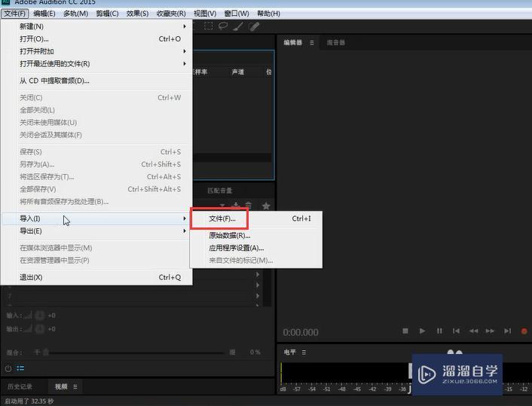Click the Rewind transport button

[x=473, y=331]
